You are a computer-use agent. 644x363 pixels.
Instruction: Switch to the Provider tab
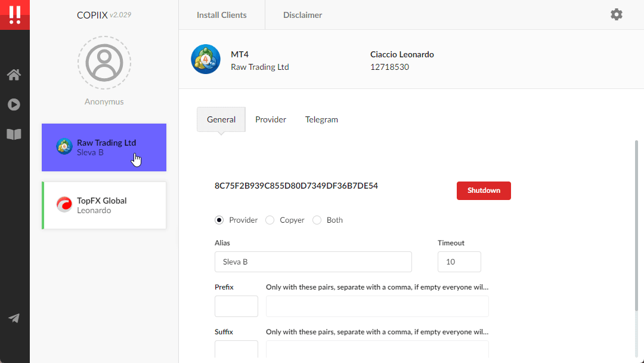click(x=271, y=119)
